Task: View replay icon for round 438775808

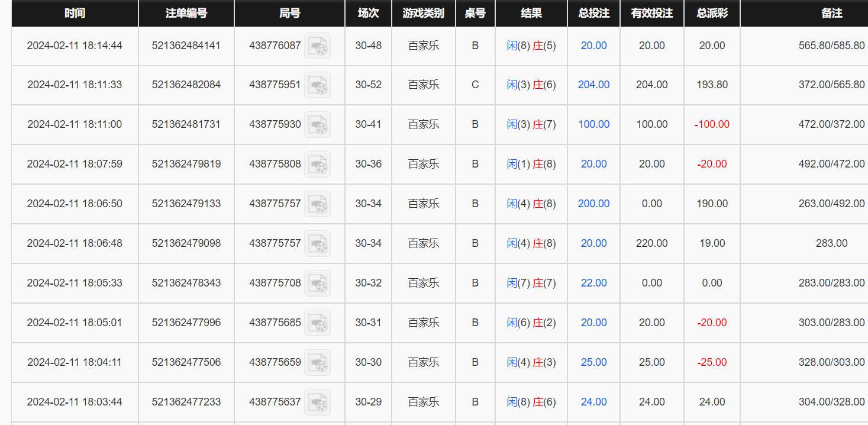Action: [317, 165]
